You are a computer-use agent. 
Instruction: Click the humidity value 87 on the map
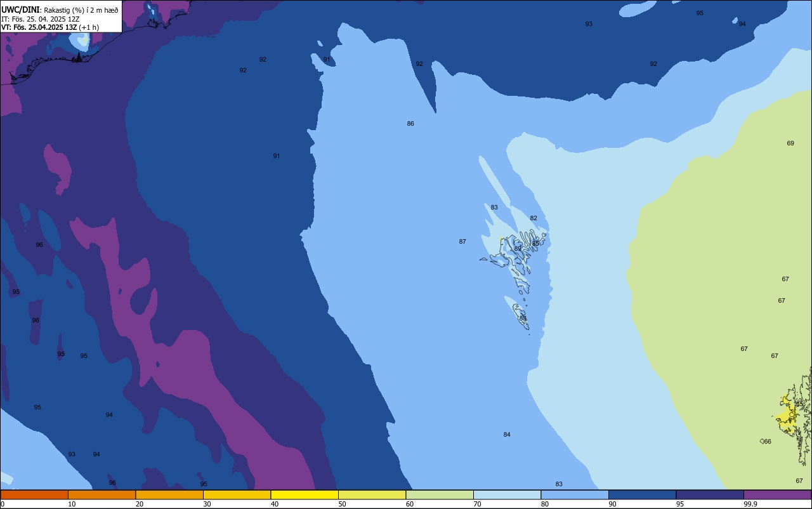462,242
